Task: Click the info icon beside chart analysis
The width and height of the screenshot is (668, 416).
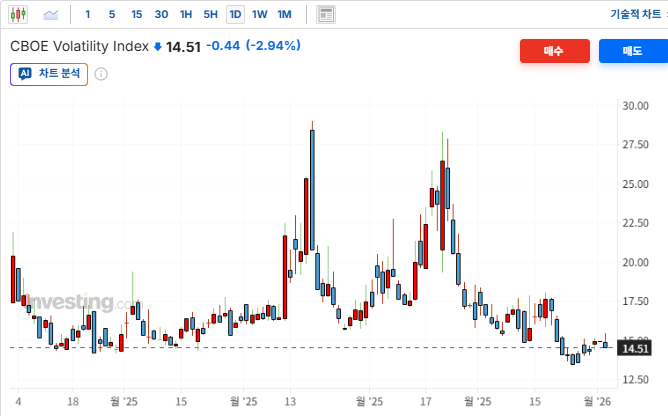Action: [x=101, y=74]
